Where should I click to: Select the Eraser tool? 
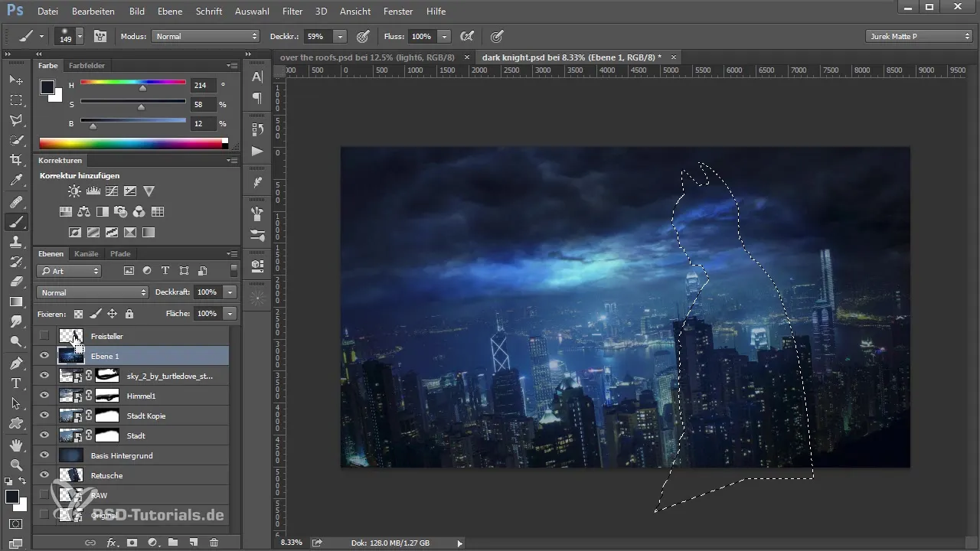point(15,282)
